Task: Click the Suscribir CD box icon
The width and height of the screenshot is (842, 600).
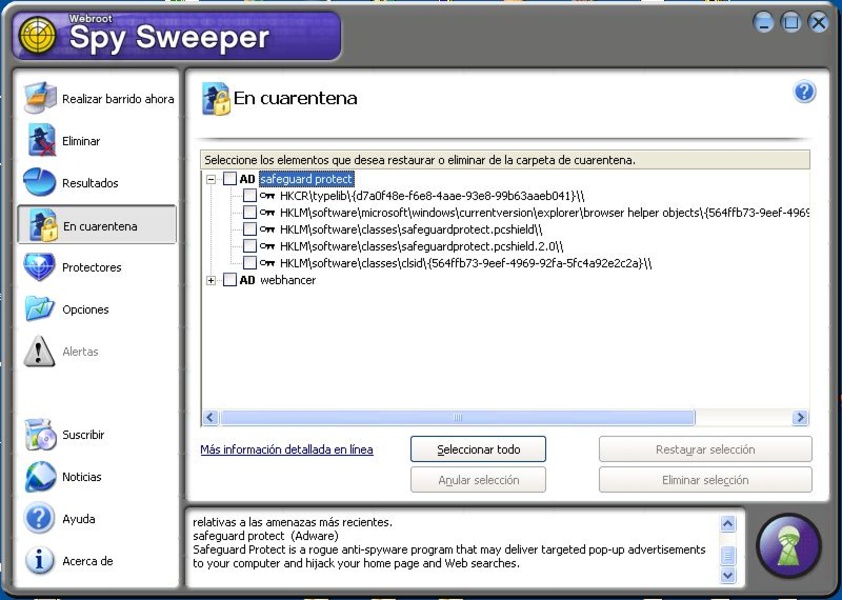Action: click(40, 435)
